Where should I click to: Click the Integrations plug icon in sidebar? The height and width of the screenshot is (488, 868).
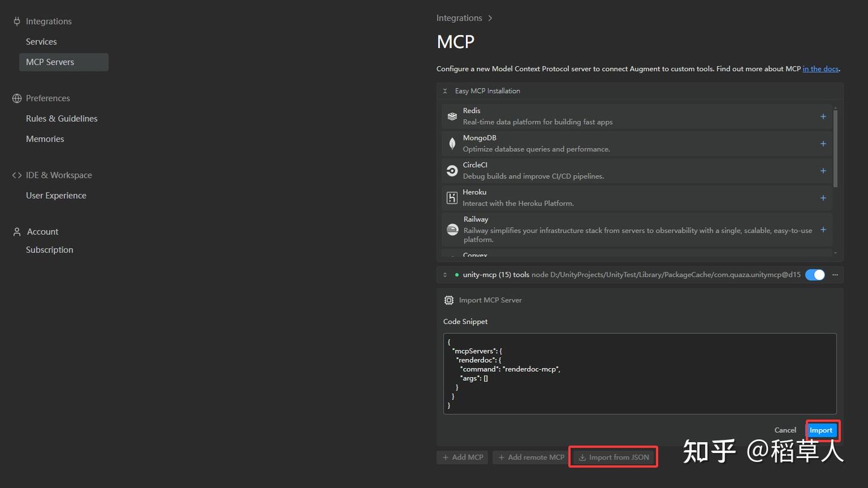click(17, 21)
